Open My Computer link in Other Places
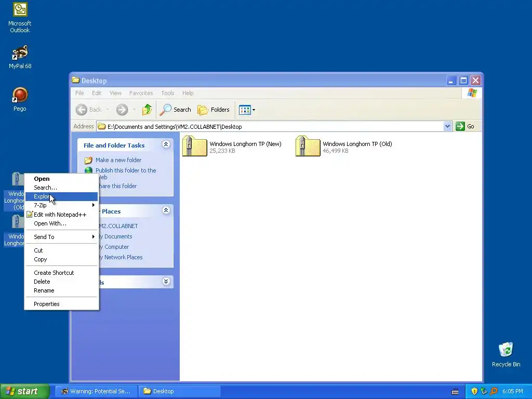The image size is (532, 399). pos(114,247)
